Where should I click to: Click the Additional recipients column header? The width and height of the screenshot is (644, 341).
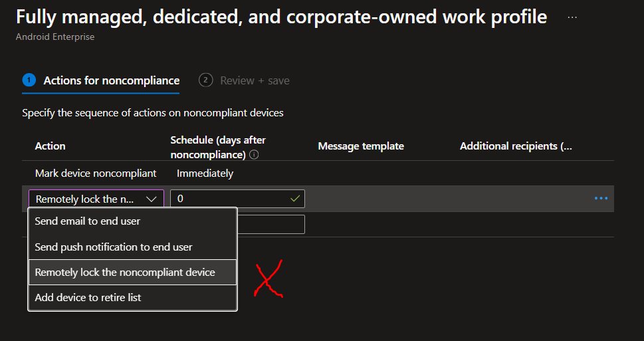click(516, 146)
